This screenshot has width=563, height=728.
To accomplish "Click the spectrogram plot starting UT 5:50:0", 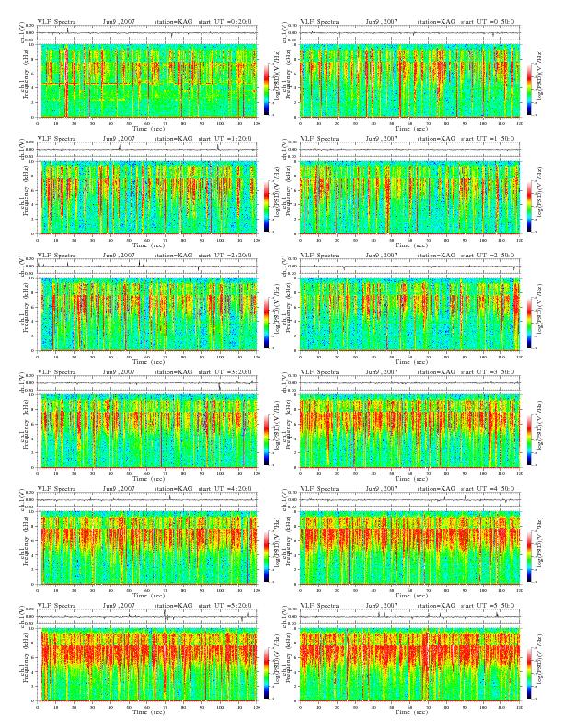I will tap(409, 665).
